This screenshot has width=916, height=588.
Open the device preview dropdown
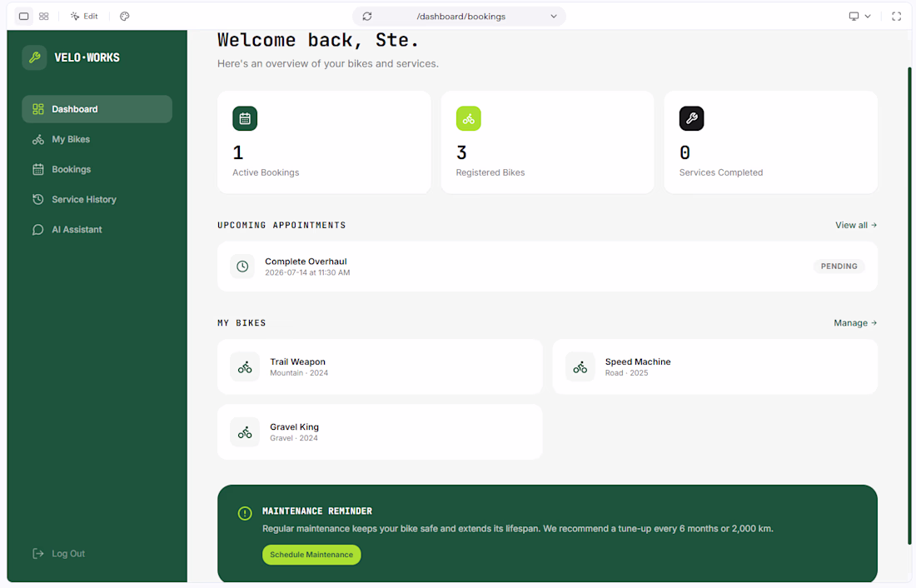(x=859, y=17)
